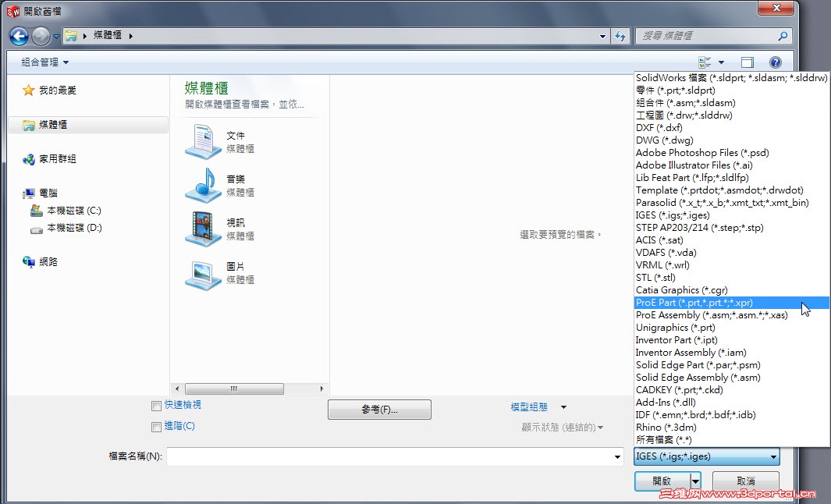The height and width of the screenshot is (504, 831).
Task: Select STL (*.stl) file type
Action: [732, 277]
